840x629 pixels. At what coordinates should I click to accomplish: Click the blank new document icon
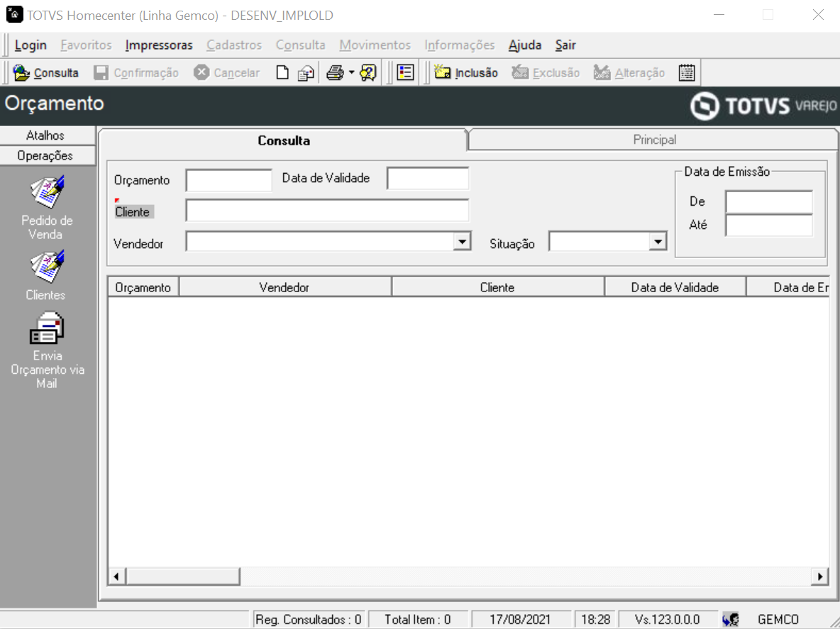(x=282, y=73)
